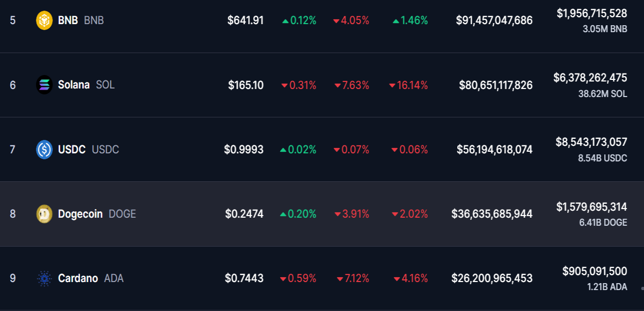This screenshot has height=311, width=644.
Task: Open the Dogecoin name link
Action: click(80, 214)
